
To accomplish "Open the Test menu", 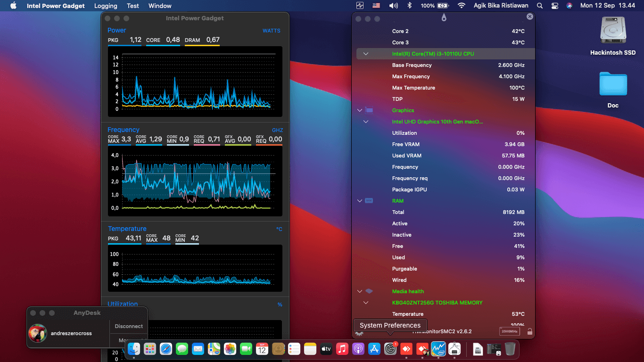I will pyautogui.click(x=133, y=6).
